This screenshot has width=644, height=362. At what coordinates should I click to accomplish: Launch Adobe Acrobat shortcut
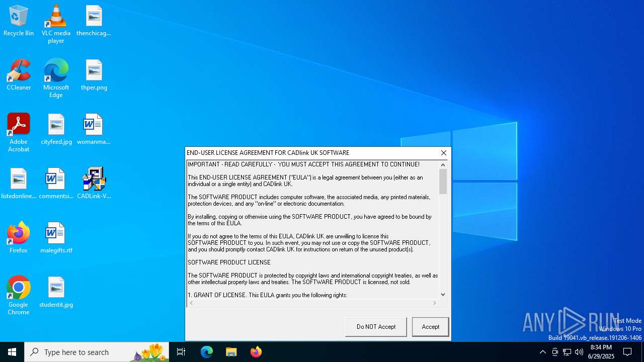pyautogui.click(x=19, y=133)
